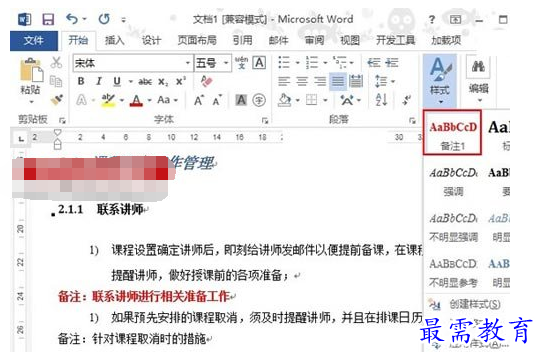
Task: Undo the last action
Action: 72,19
